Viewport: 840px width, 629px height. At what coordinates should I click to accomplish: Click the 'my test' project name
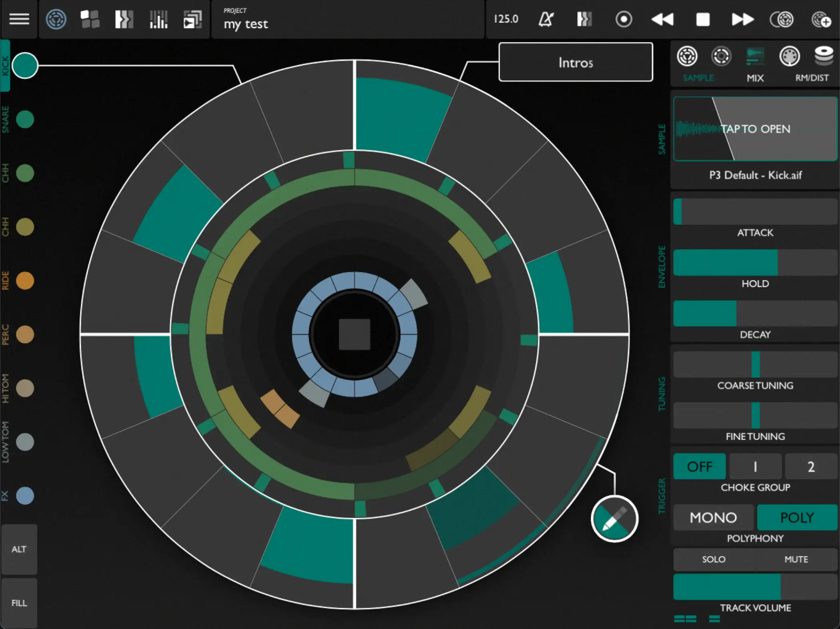click(x=246, y=24)
